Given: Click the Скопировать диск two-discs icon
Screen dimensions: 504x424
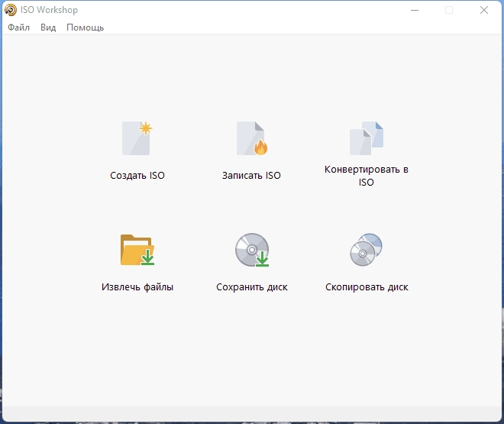Looking at the screenshot, I should pos(367,250).
